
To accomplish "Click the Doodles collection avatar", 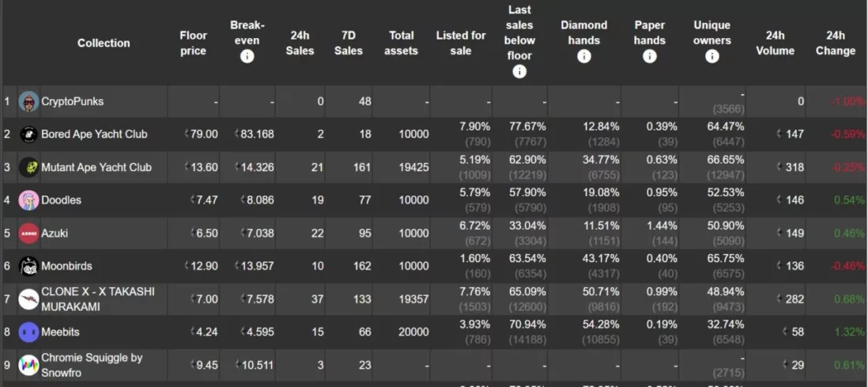I will [x=28, y=200].
